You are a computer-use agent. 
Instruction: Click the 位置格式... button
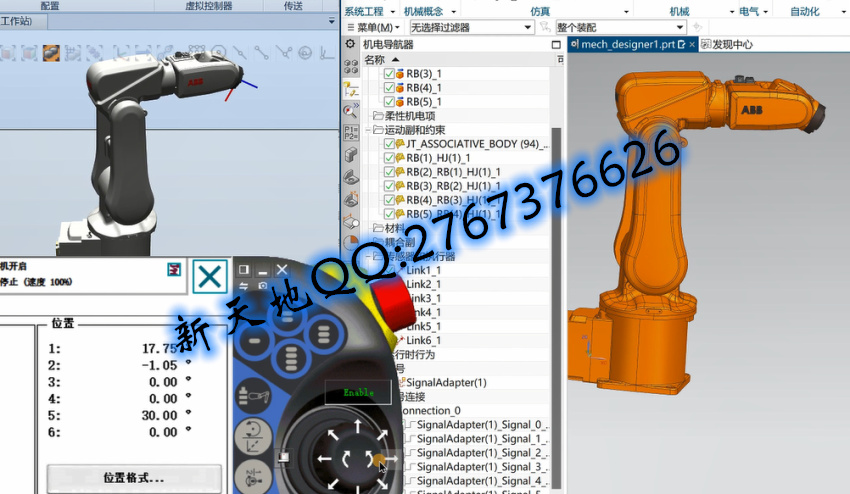point(119,477)
